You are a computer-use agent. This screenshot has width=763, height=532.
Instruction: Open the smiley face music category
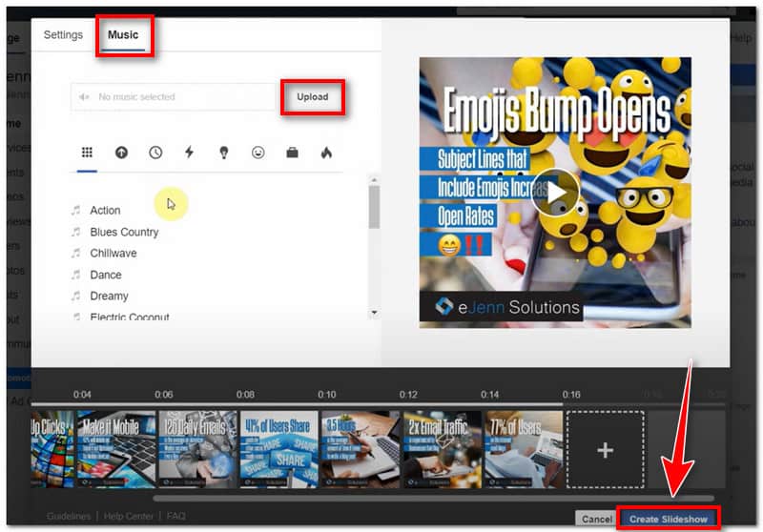[x=258, y=153]
